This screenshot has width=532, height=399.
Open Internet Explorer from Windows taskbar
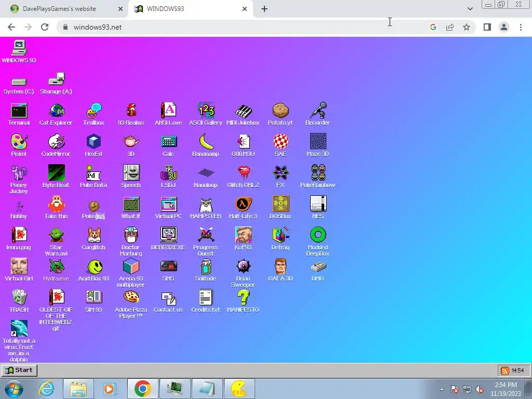pos(46,389)
